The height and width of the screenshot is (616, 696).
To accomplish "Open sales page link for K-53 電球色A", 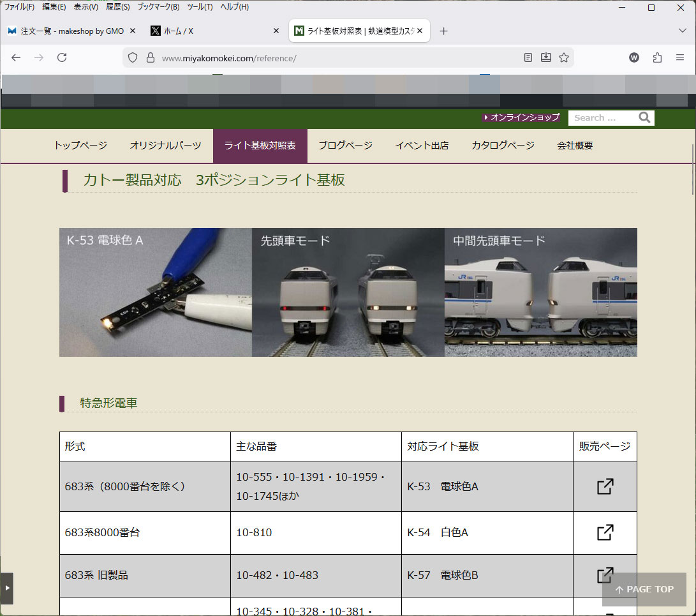I will point(605,486).
